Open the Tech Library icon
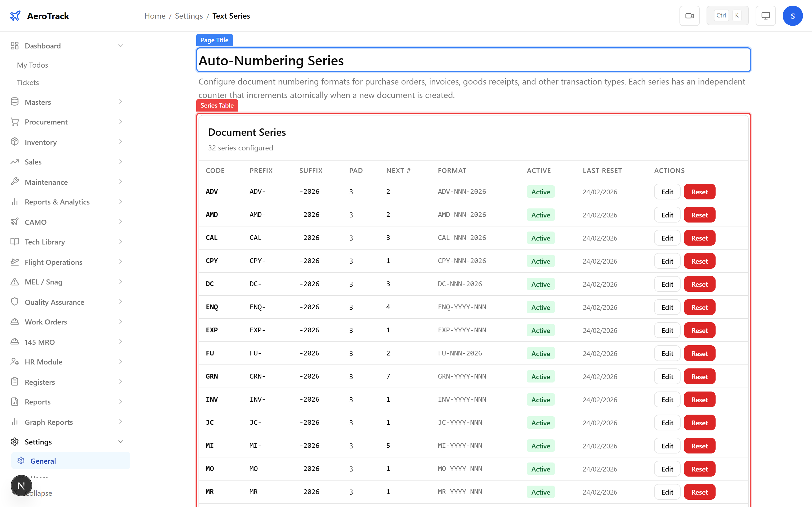 pos(15,242)
